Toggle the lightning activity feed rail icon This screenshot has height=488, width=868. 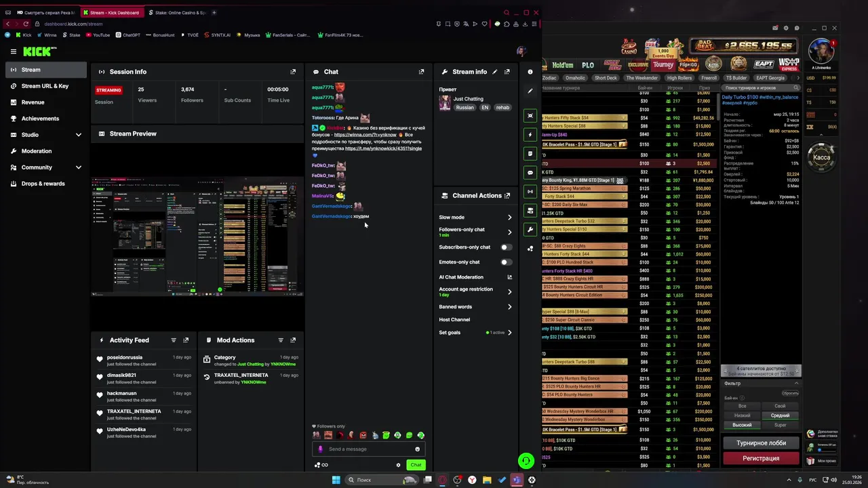tap(530, 135)
